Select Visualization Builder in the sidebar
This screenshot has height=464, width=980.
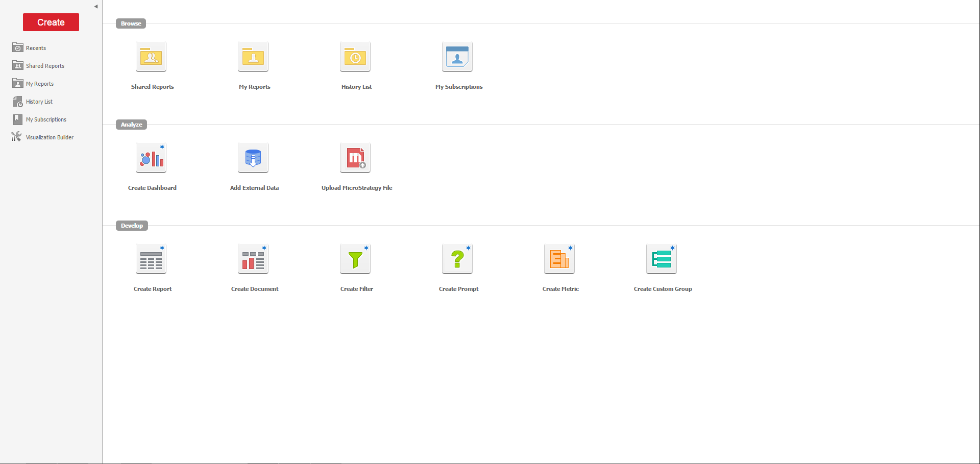point(50,137)
